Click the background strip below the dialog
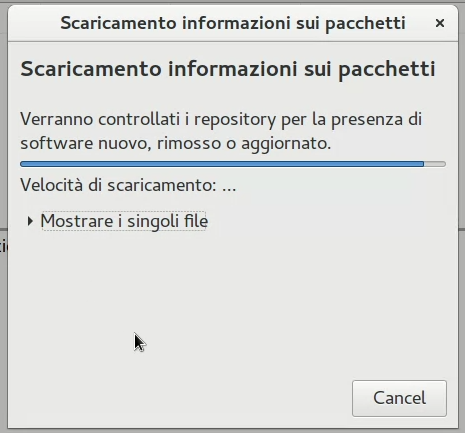This screenshot has width=465, height=433. click(232, 431)
